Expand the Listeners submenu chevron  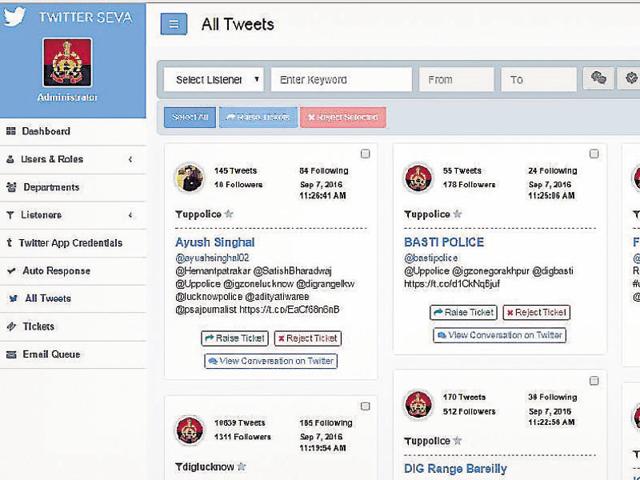tap(130, 215)
